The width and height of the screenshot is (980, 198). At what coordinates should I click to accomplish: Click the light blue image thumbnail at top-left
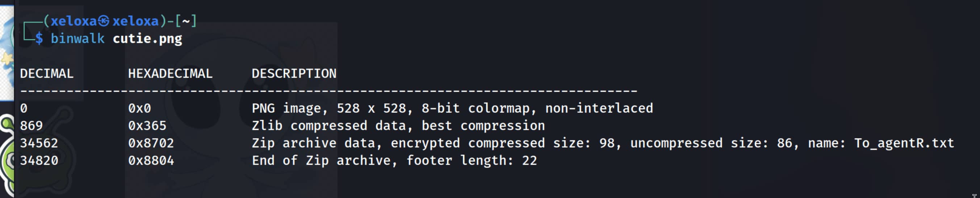pos(7,53)
